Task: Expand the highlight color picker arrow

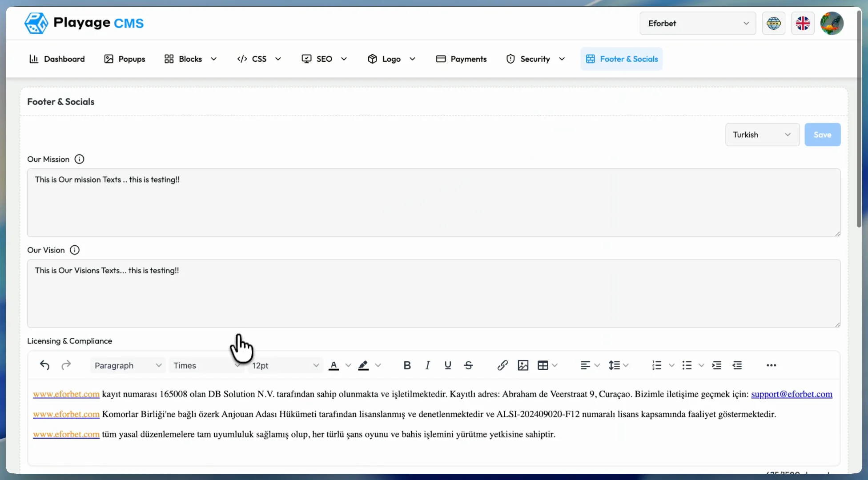Action: tap(378, 365)
